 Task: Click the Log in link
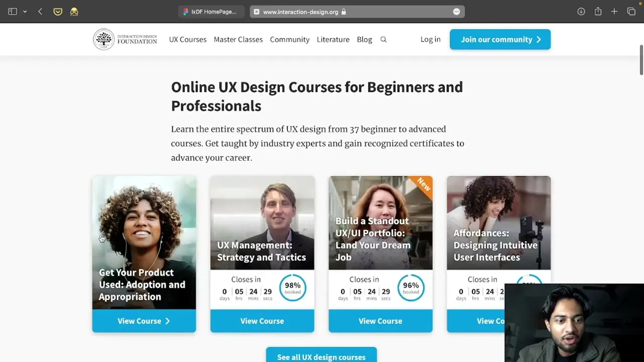[430, 39]
